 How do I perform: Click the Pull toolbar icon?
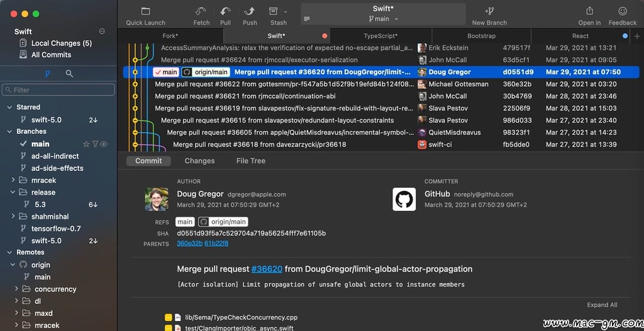coord(225,11)
